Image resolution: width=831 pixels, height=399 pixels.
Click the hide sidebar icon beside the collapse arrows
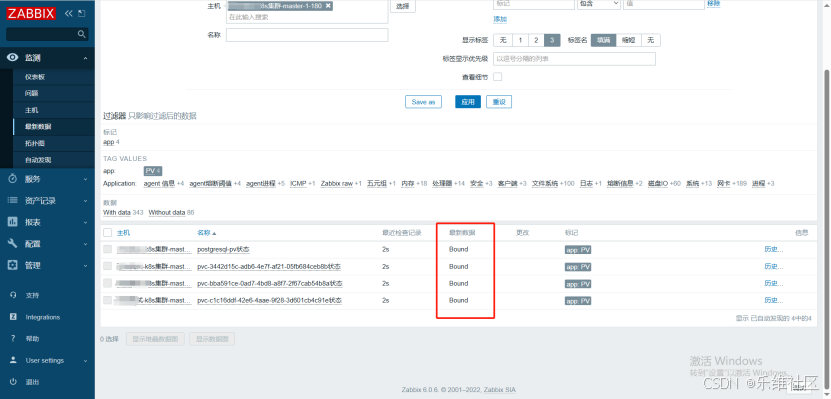81,14
